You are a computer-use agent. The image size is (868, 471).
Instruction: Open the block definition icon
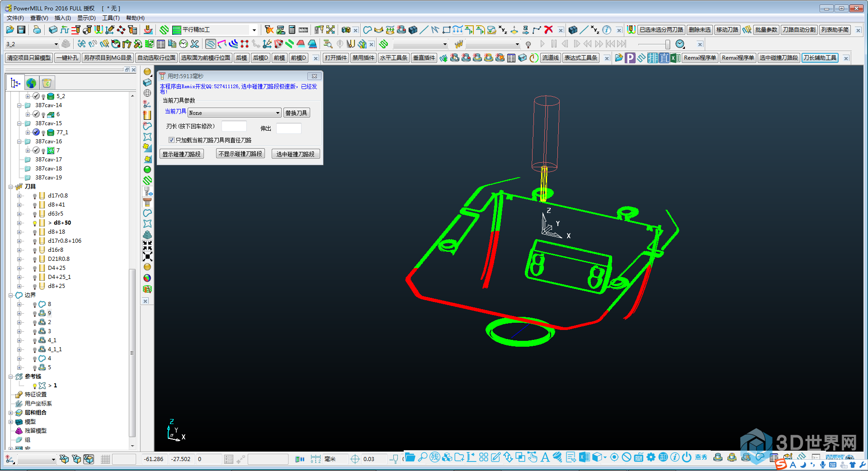(x=53, y=30)
